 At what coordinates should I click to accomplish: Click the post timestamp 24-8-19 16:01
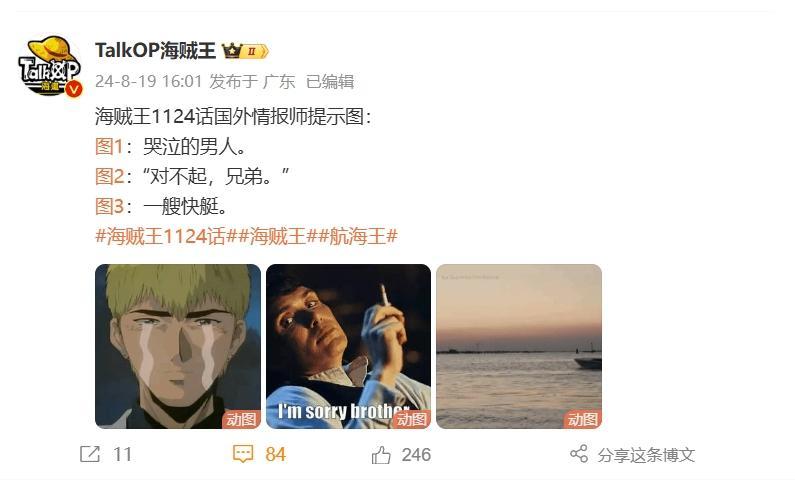pos(149,81)
